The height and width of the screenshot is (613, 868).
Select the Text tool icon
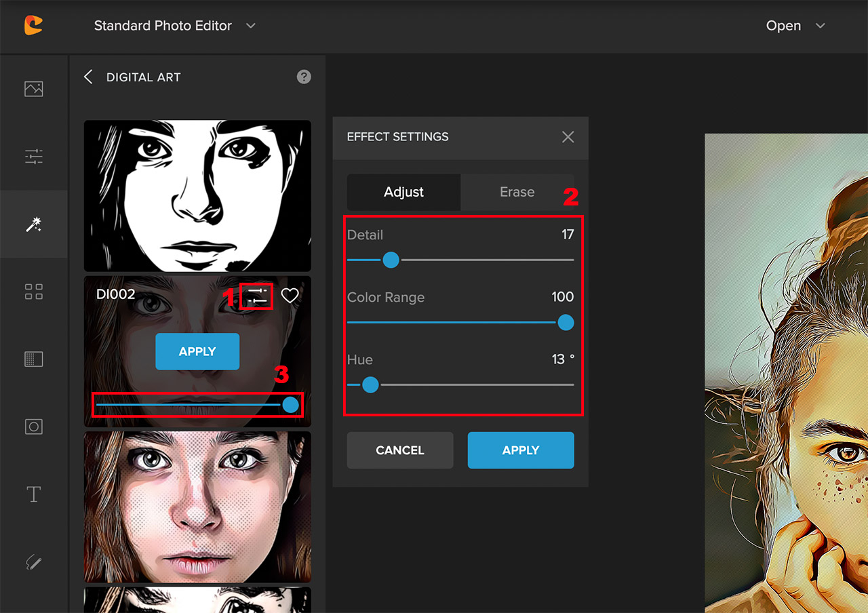pos(33,494)
